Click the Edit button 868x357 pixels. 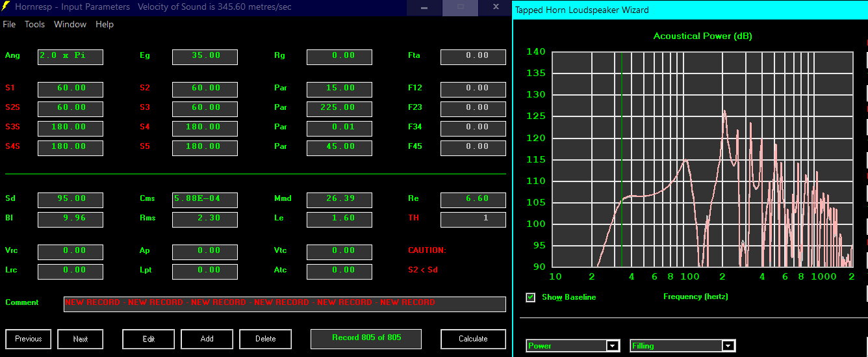point(149,339)
